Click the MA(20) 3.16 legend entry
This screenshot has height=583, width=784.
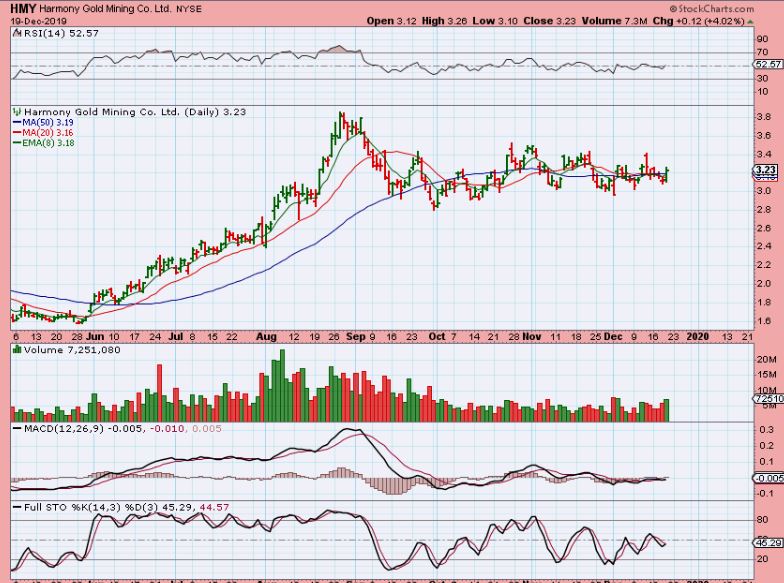click(x=43, y=132)
